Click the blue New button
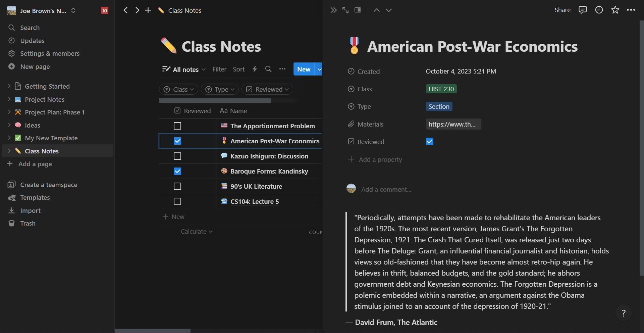This screenshot has width=644, height=333. click(x=304, y=69)
